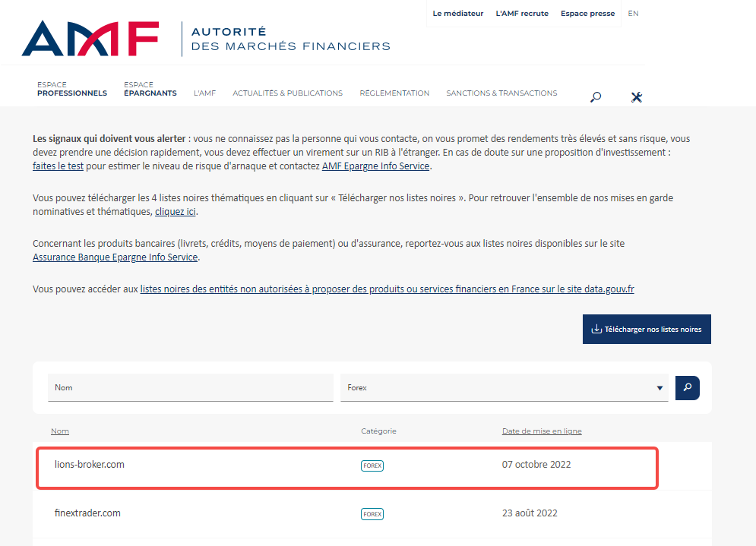Sort by Date de mise en ligne
756x546 pixels.
[x=542, y=431]
